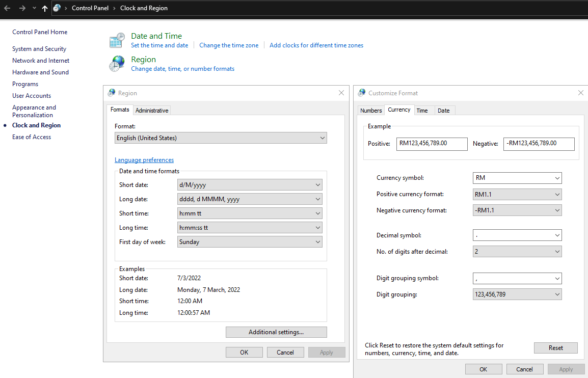Open Ease of Access category
The height and width of the screenshot is (378, 588).
[32, 137]
